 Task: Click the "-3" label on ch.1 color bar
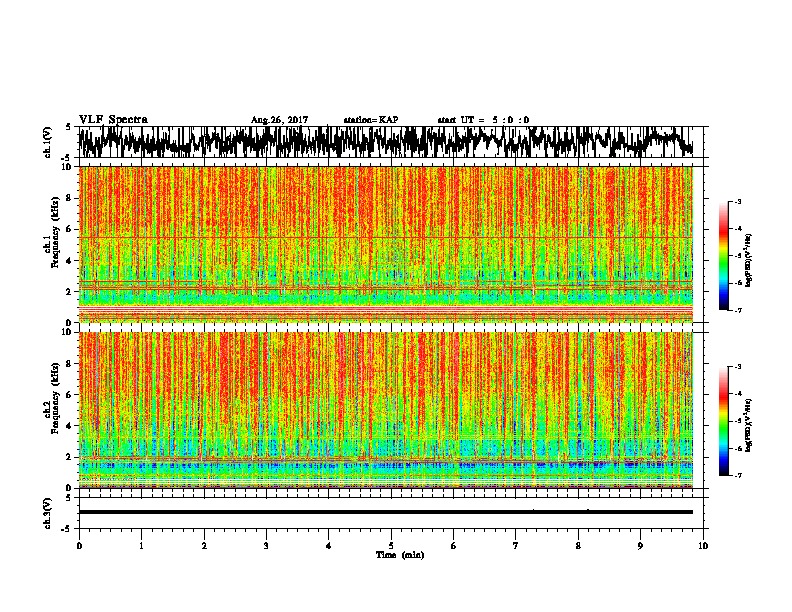tap(738, 201)
